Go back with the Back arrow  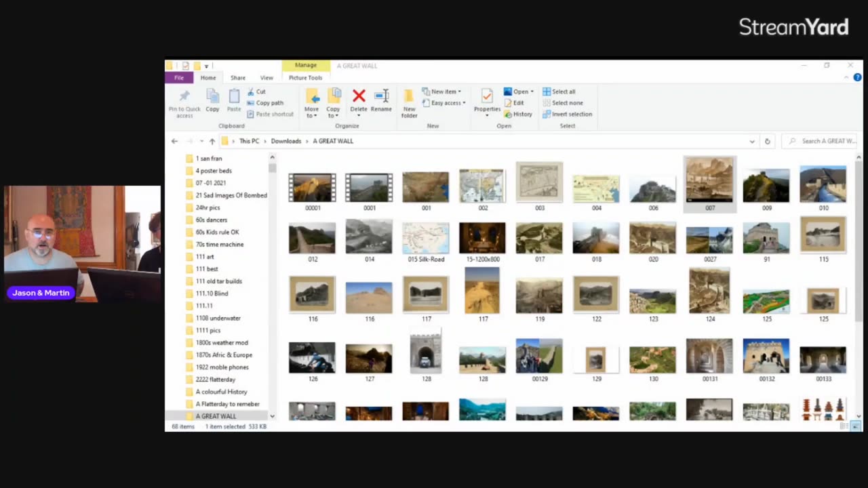click(x=174, y=141)
